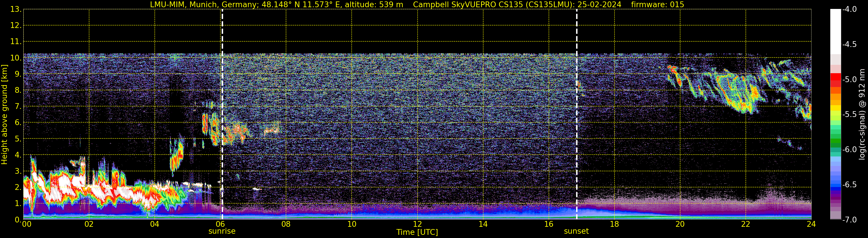
Task: Click the x-axis tick label '00'
Action: pyautogui.click(x=26, y=224)
